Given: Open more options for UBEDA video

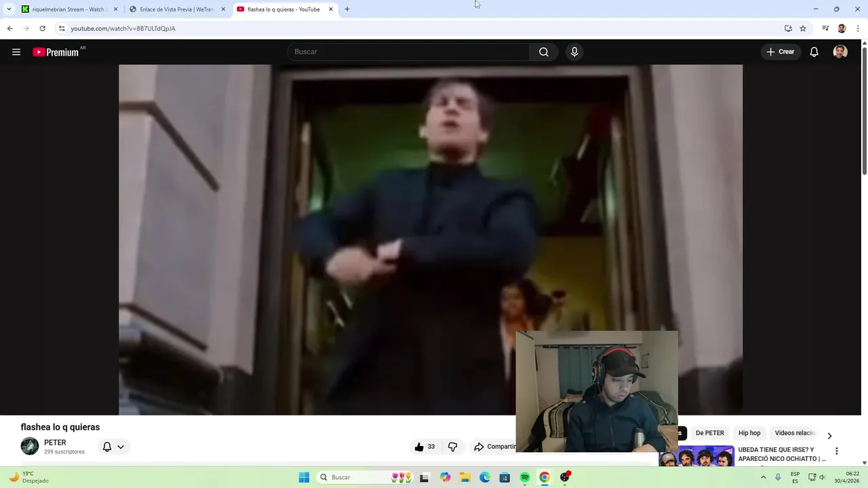Looking at the screenshot, I should coord(836,451).
